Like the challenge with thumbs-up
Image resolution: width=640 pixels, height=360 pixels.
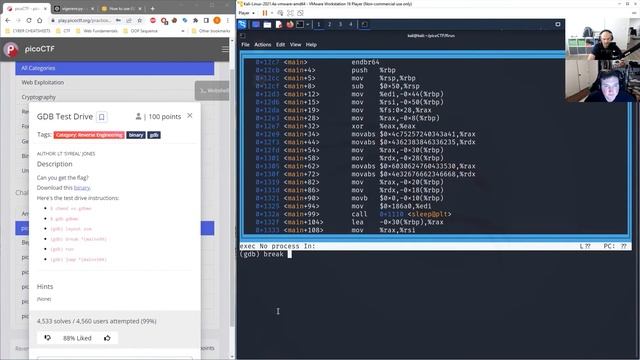pos(107,338)
